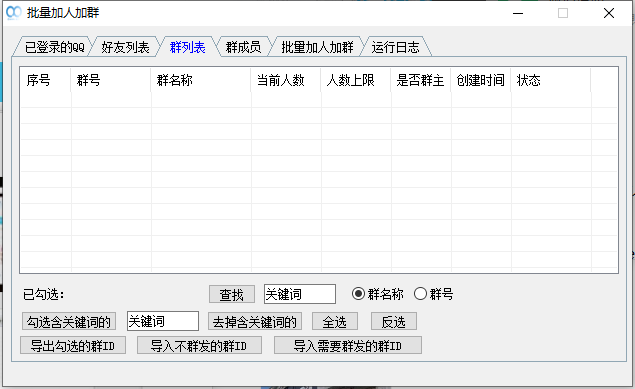
Task: Go to the 批量加人加群 tab
Action: (318, 47)
